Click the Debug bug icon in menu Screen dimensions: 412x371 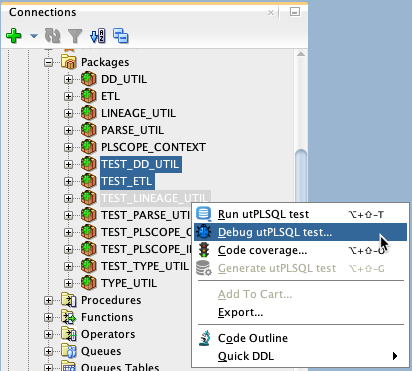tap(203, 232)
